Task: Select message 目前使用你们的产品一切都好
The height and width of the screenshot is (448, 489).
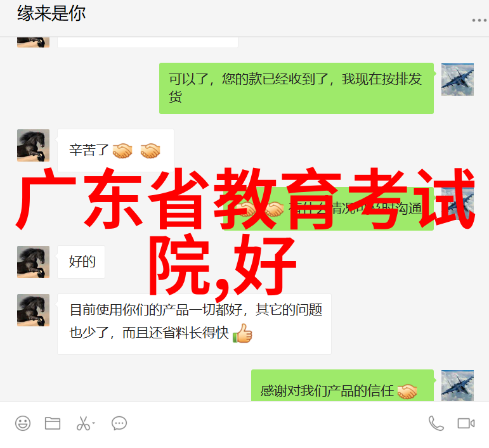Action: (x=194, y=324)
